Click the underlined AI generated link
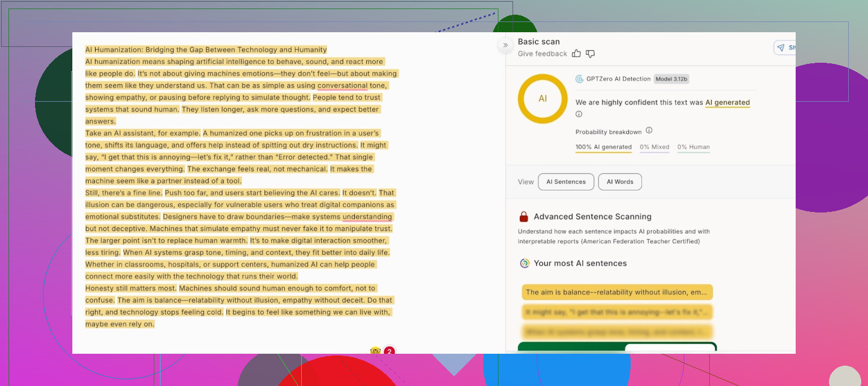 (727, 103)
